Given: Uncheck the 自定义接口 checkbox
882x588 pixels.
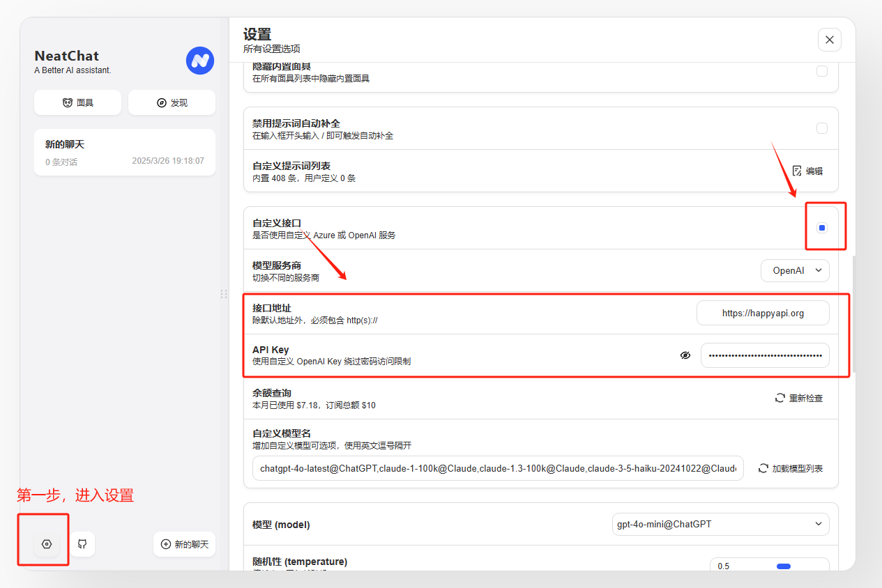Looking at the screenshot, I should [822, 228].
